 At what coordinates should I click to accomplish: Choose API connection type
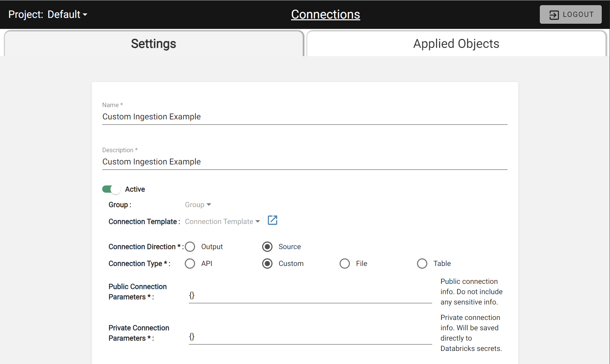190,264
